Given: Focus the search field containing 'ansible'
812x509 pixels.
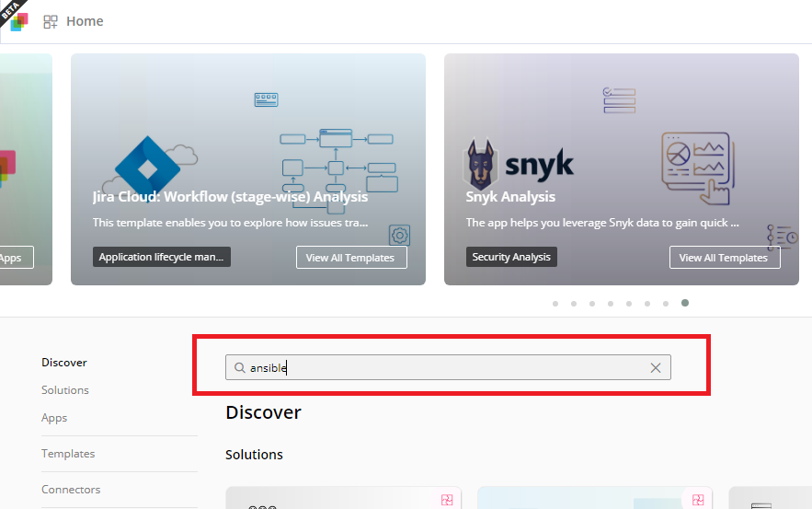Looking at the screenshot, I should coord(448,367).
